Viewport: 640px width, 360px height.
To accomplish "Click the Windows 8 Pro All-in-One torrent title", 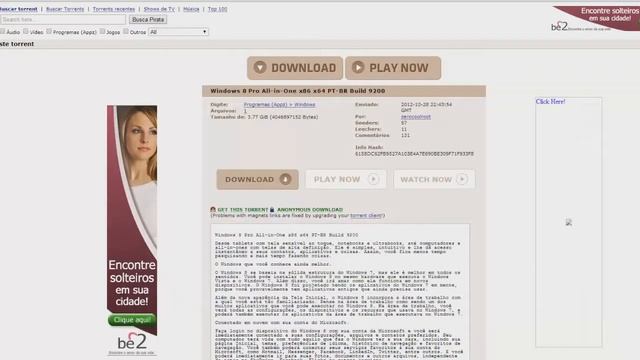I will click(x=298, y=91).
